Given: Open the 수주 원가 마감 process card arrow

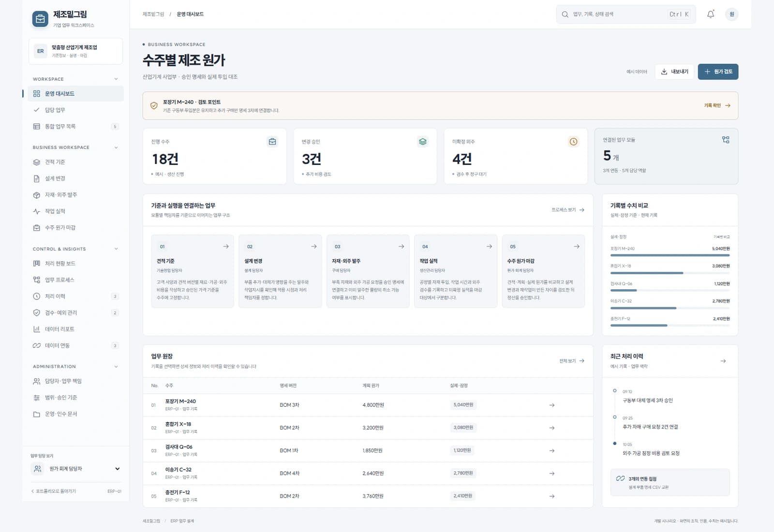Looking at the screenshot, I should [x=577, y=247].
